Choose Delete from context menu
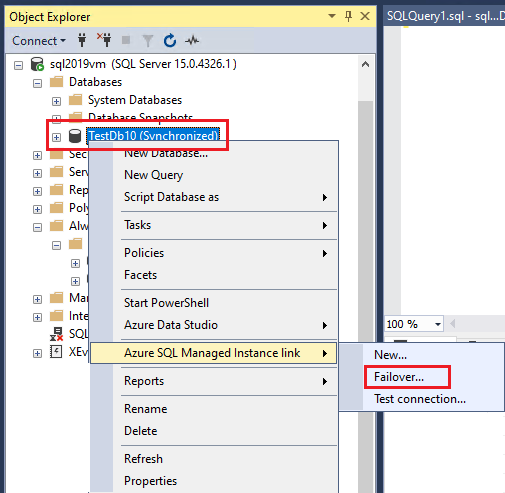Viewport: 505px width, 493px height. point(213,431)
